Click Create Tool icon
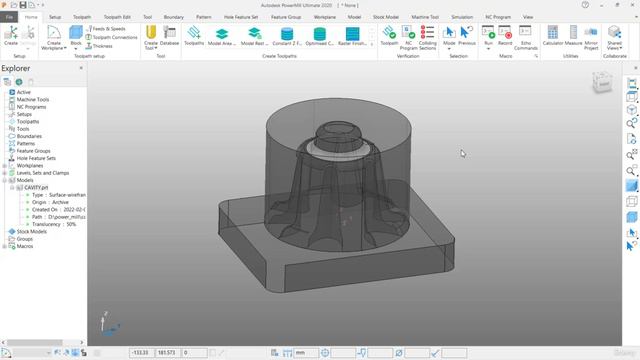The image size is (640, 360). coord(151,33)
